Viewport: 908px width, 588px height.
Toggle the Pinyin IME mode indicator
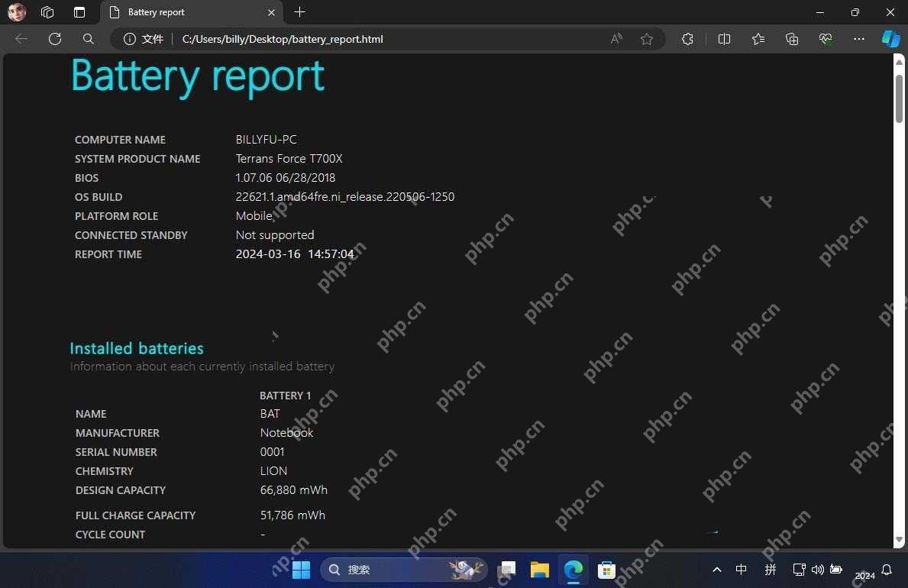[x=771, y=570]
